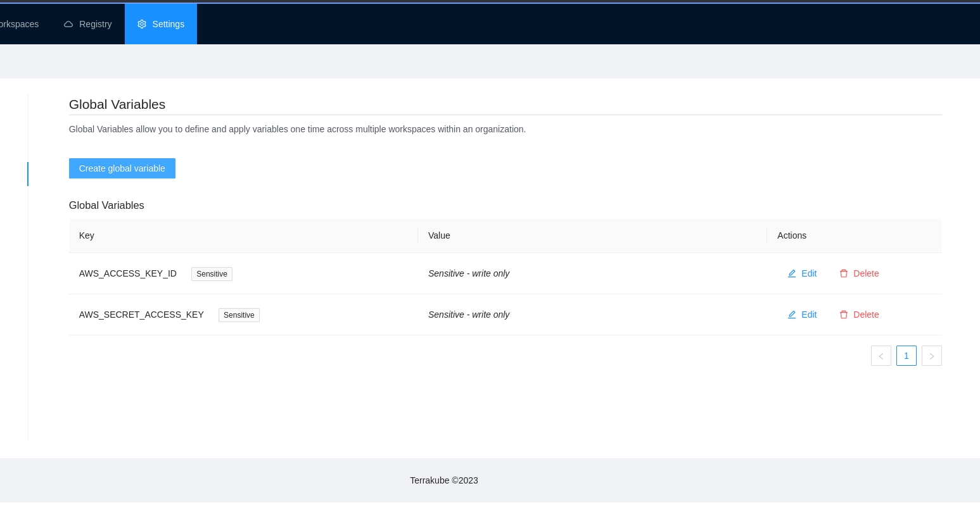Click Sensitive tag beside AWS_ACCESS_KEY_ID

coord(212,274)
